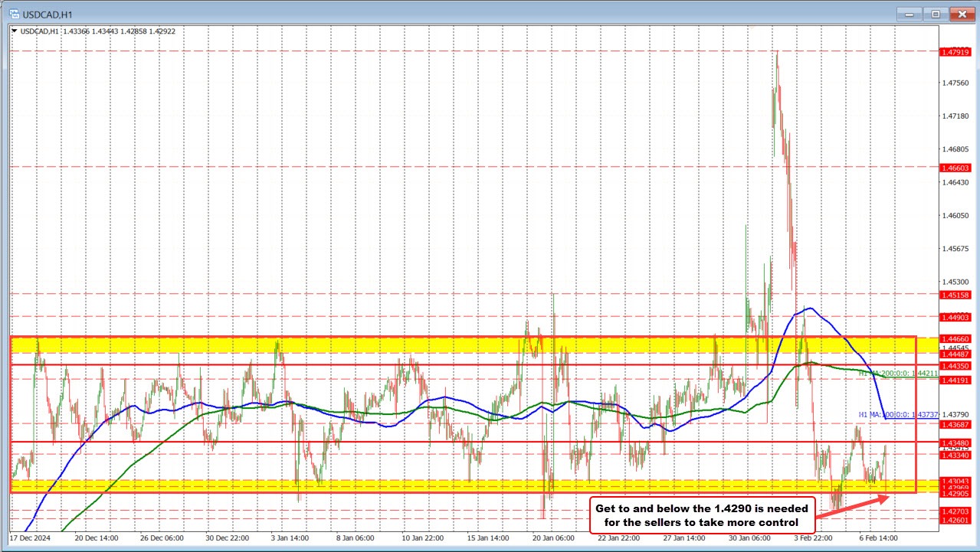The image size is (980, 552).
Task: Select the red price label 1.44191
Action: pyautogui.click(x=955, y=379)
